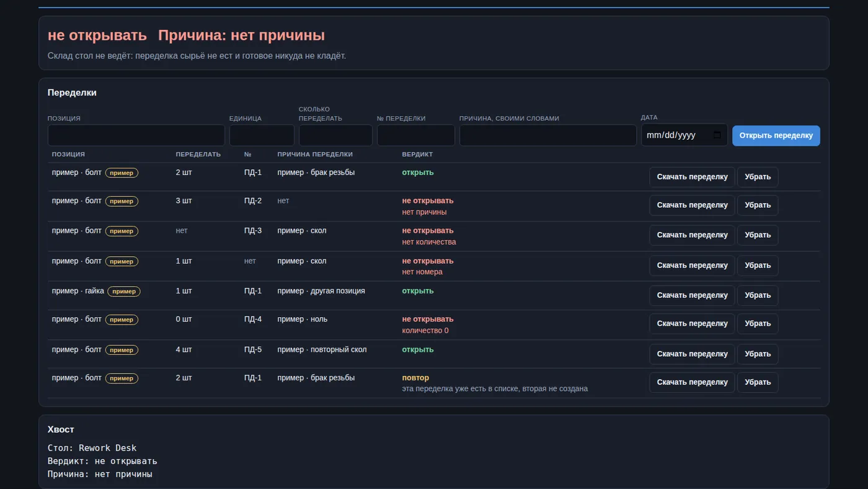Viewport: 868px width, 489px height.
Task: Click the quantity cell '0 шт'
Action: pos(184,320)
